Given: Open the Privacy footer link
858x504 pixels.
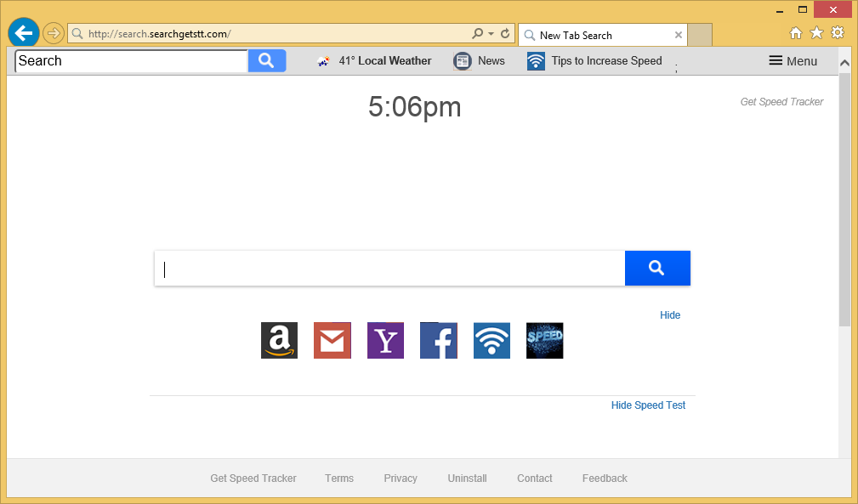Looking at the screenshot, I should click(401, 479).
